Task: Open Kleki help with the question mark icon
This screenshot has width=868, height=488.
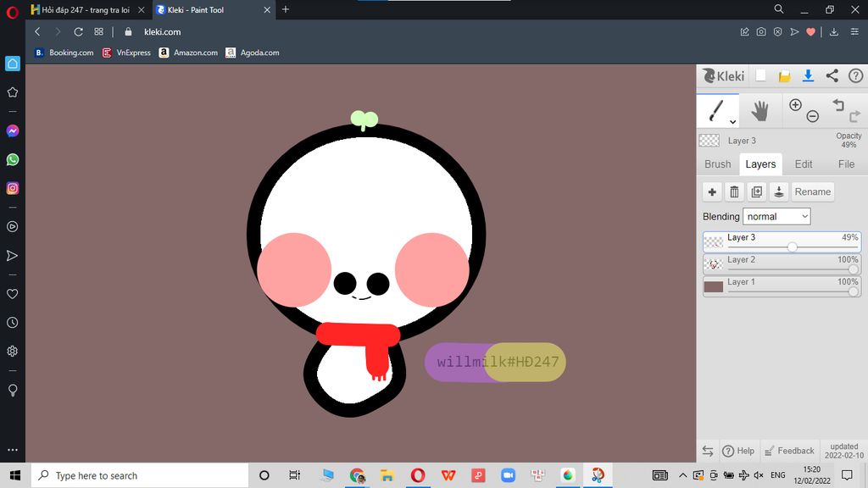Action: (856, 75)
